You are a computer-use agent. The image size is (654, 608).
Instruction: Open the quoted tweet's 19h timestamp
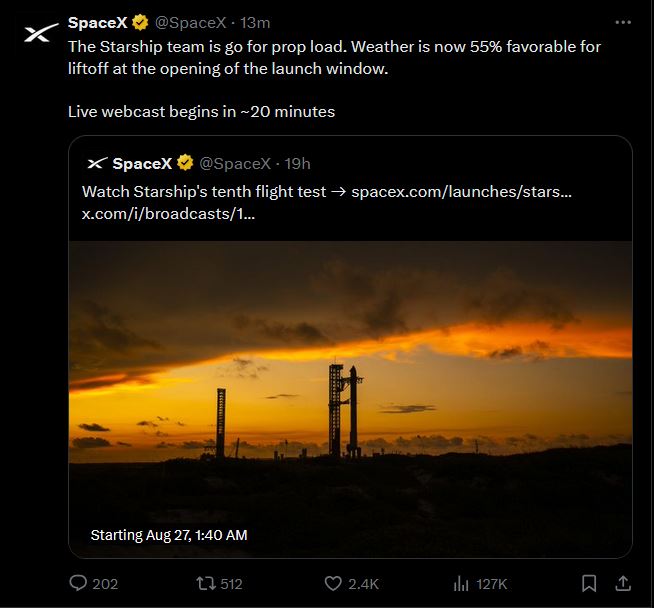(297, 163)
